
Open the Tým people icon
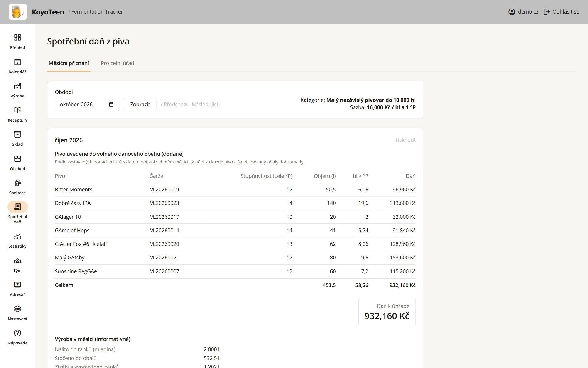click(x=17, y=261)
